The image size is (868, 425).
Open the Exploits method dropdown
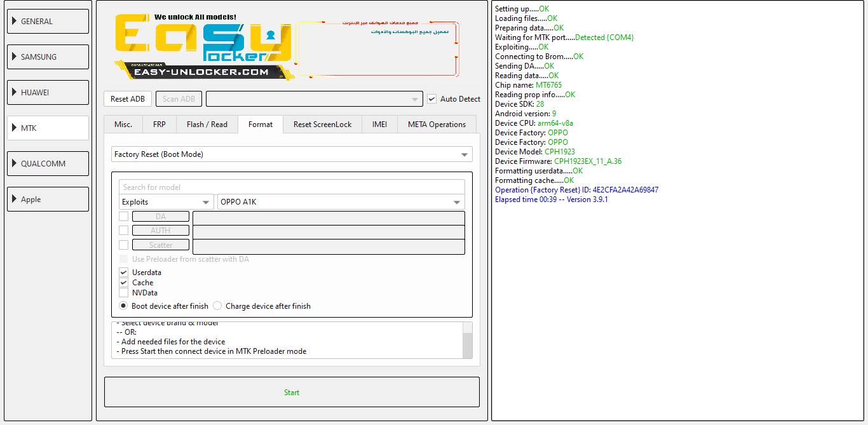point(166,202)
